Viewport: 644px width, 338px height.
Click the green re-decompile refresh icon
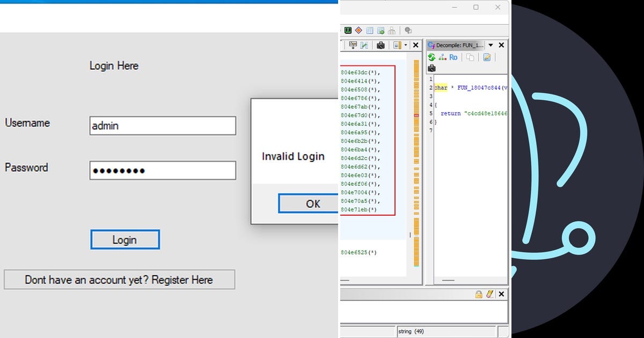[431, 57]
